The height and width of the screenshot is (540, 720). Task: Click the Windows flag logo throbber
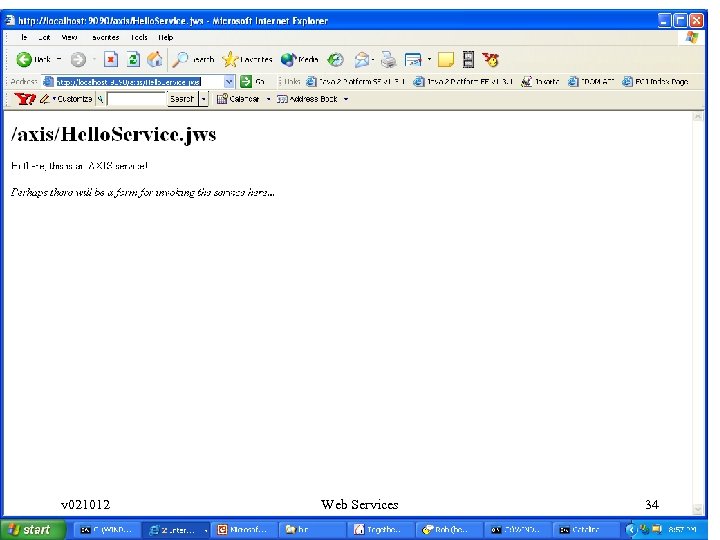pyautogui.click(x=692, y=38)
